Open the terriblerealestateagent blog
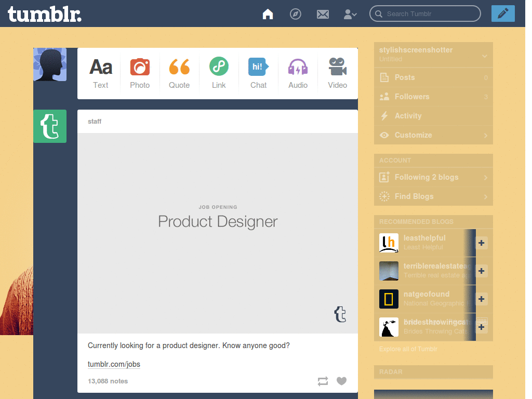Image resolution: width=532 pixels, height=399 pixels. 437,266
